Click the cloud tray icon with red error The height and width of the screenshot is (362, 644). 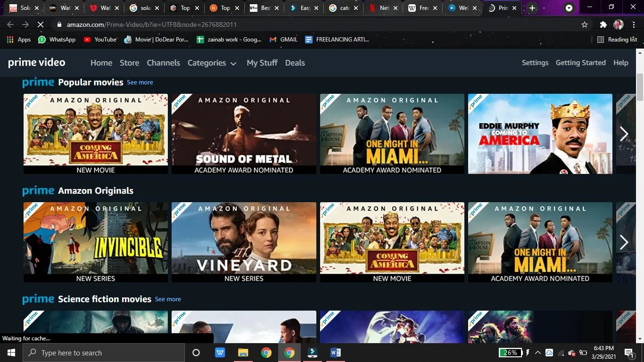(572, 353)
